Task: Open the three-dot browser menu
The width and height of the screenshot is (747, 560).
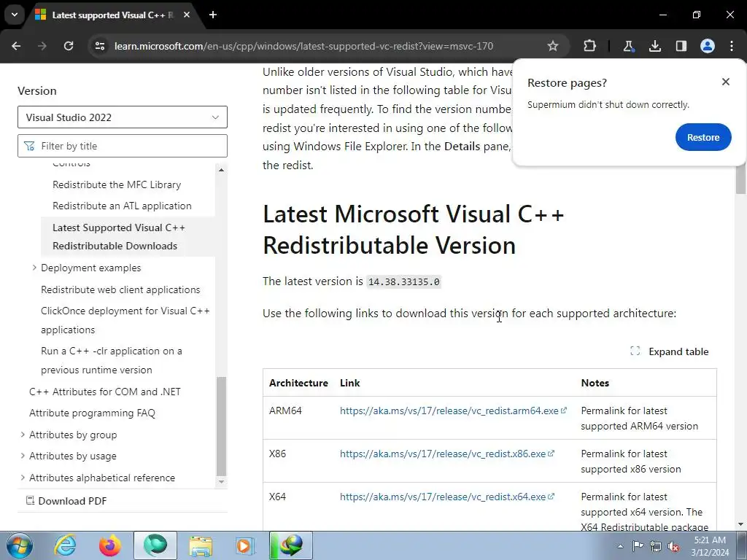Action: pyautogui.click(x=732, y=46)
